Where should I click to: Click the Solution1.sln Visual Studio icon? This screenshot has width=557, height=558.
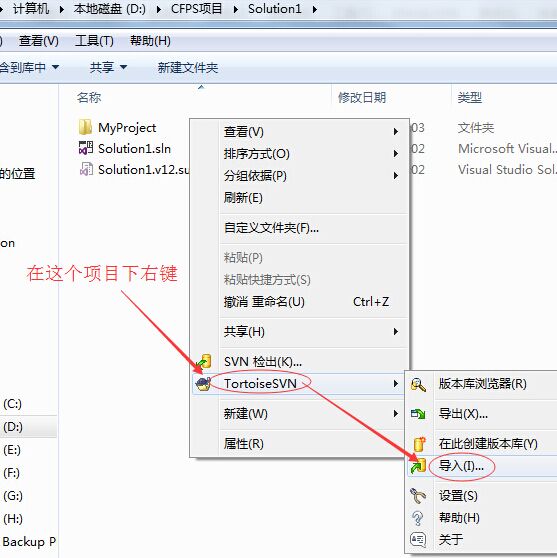tap(86, 148)
